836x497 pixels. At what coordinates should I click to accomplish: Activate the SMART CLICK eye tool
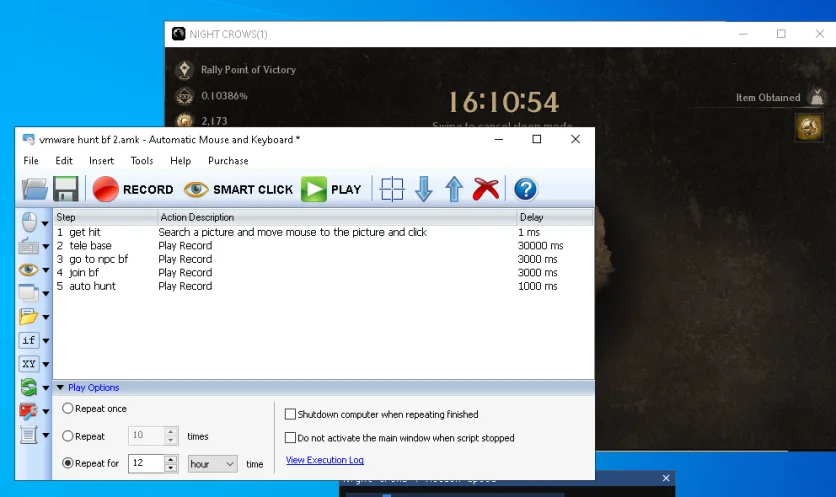tap(238, 189)
